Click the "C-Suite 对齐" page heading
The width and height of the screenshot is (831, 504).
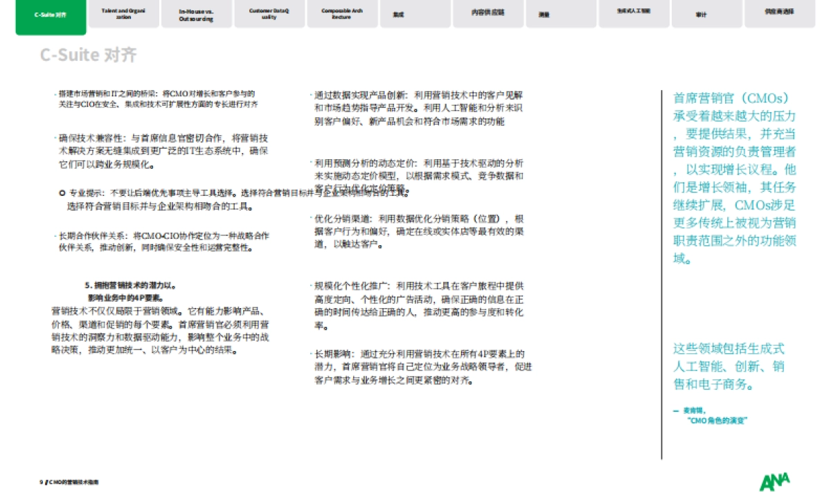click(x=88, y=55)
